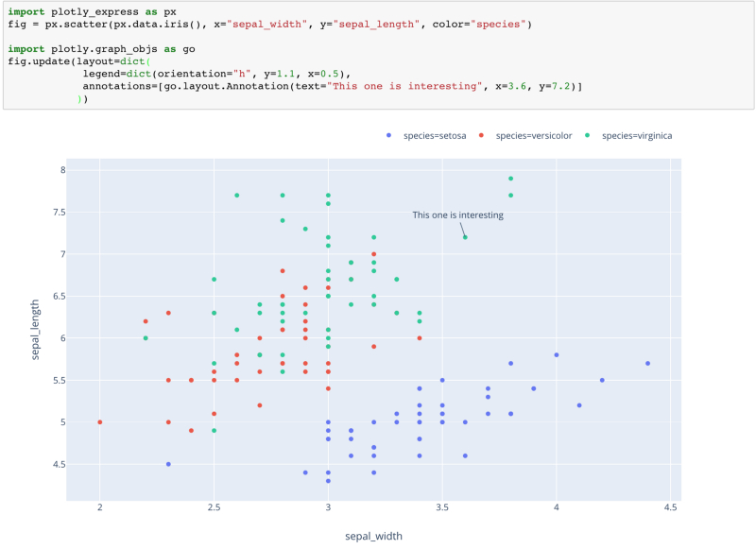Select the lowest blue point at length 4.3
Viewport: 756px width, 549px height.
coord(328,481)
